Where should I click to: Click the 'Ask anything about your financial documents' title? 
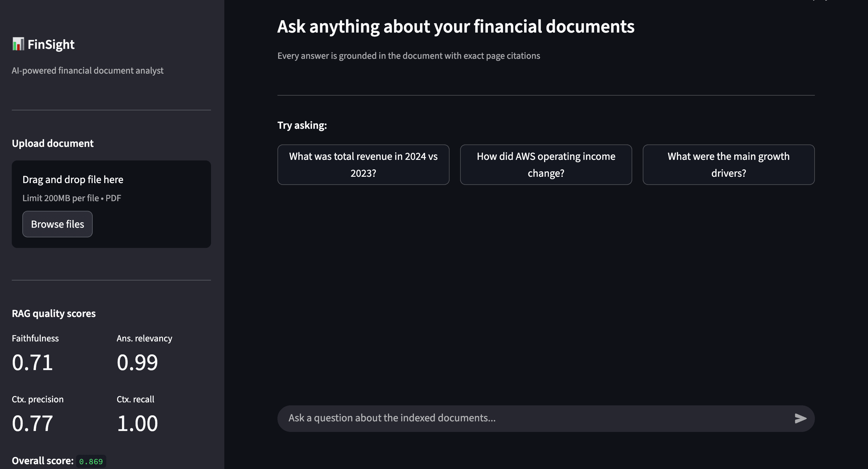click(x=456, y=26)
